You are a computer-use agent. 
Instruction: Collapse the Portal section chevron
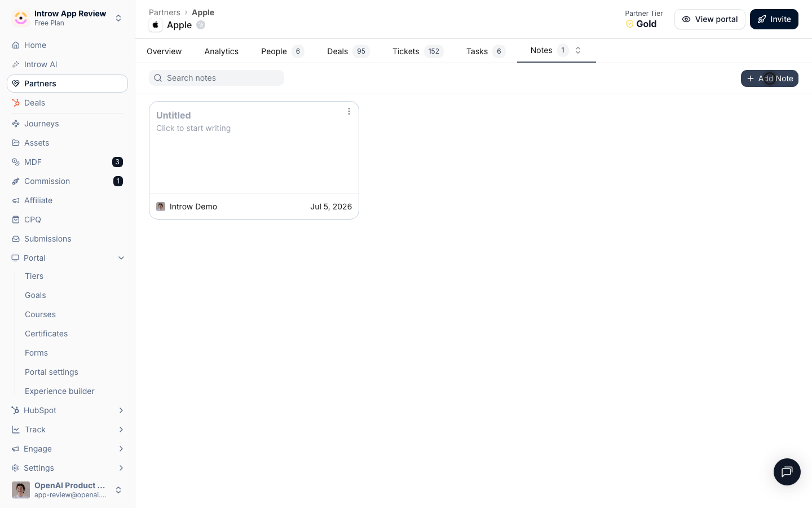coord(121,258)
